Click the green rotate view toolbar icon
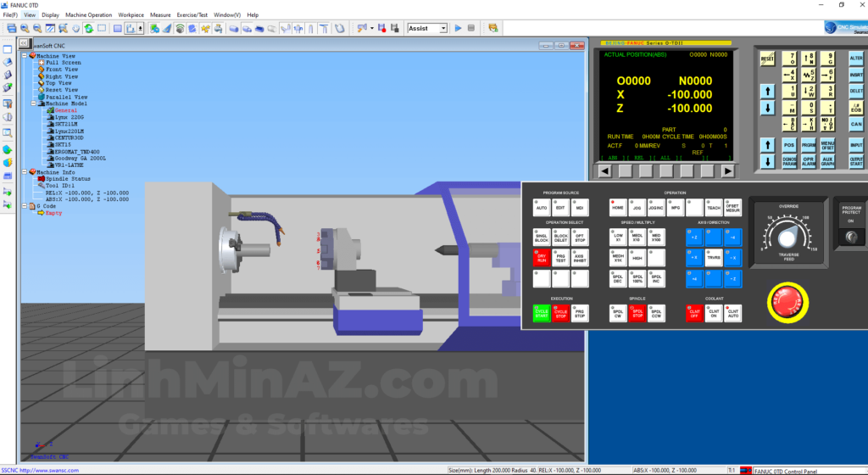Viewport: 868px width, 475px height. (88, 28)
